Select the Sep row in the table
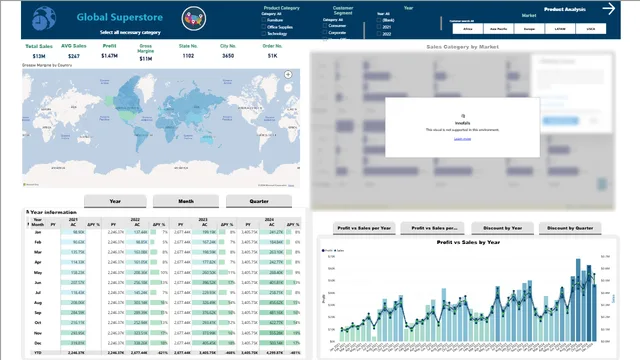This screenshot has width=640, height=360. pos(166,313)
